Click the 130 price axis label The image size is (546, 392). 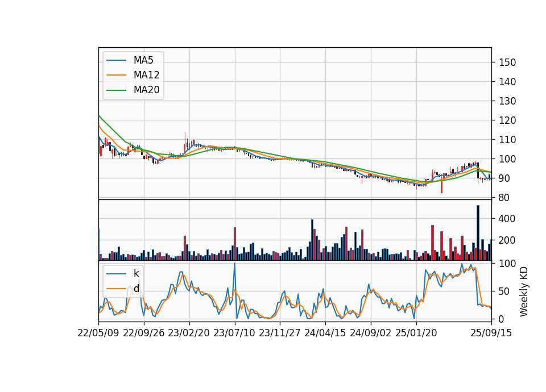pos(507,101)
